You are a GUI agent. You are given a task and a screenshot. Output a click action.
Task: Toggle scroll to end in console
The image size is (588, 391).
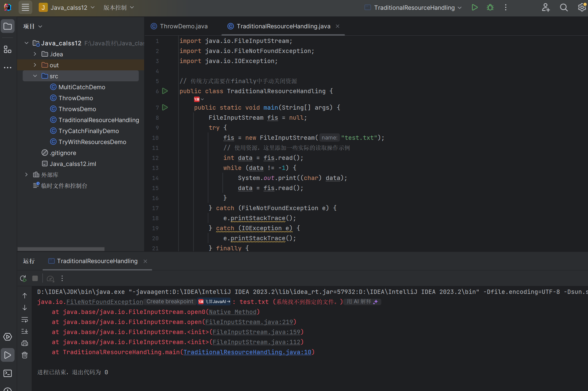25,331
